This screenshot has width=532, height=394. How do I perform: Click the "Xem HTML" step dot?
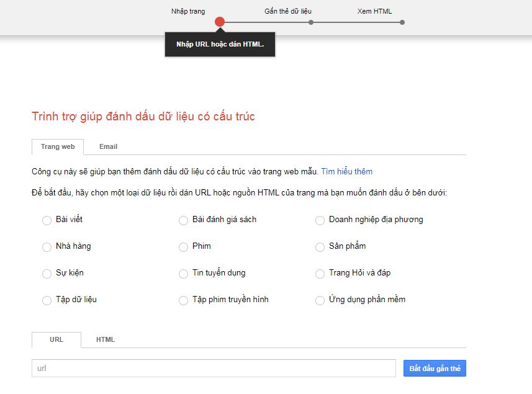pyautogui.click(x=402, y=22)
